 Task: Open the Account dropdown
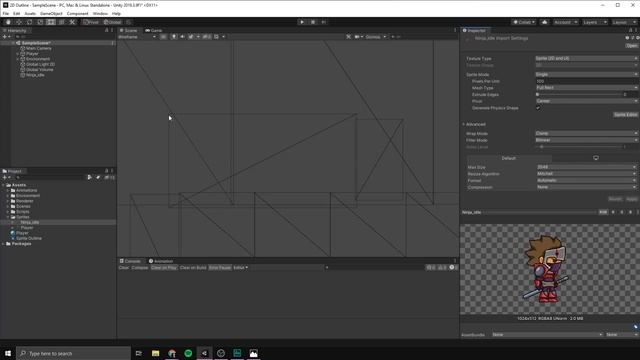pyautogui.click(x=565, y=22)
